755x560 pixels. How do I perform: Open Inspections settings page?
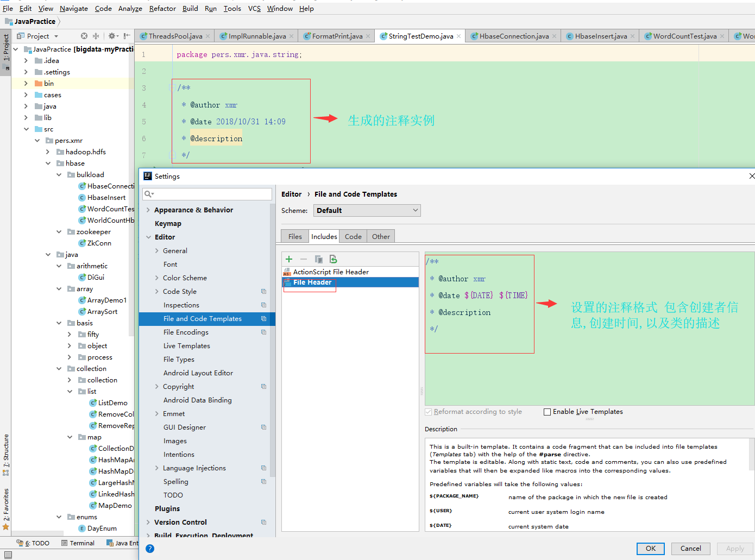[181, 305]
